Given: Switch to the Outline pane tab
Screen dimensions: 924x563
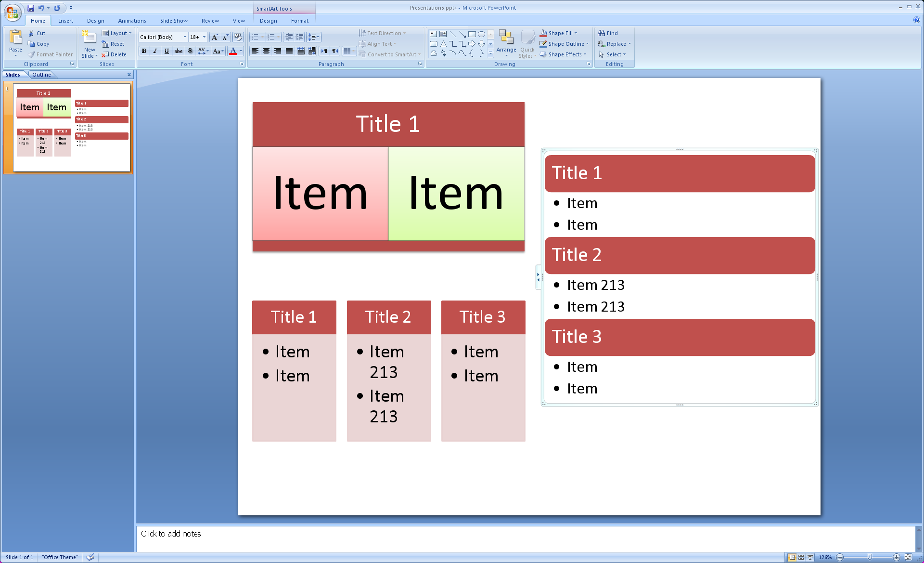Looking at the screenshot, I should (x=41, y=75).
